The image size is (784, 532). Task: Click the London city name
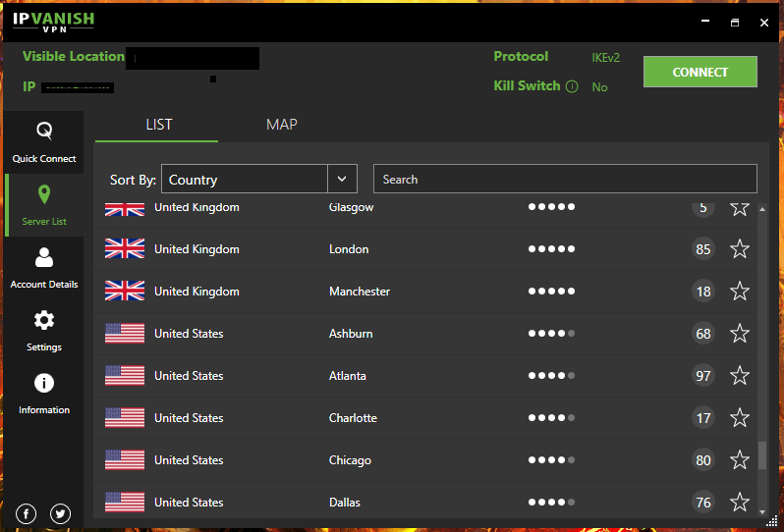click(349, 248)
